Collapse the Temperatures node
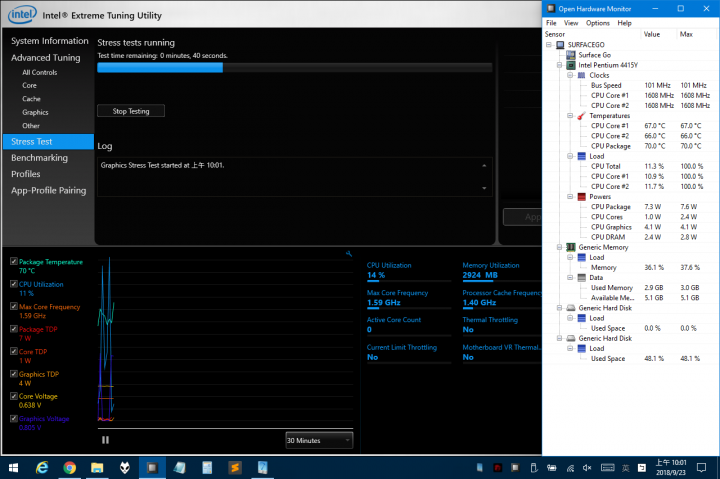 click(570, 115)
